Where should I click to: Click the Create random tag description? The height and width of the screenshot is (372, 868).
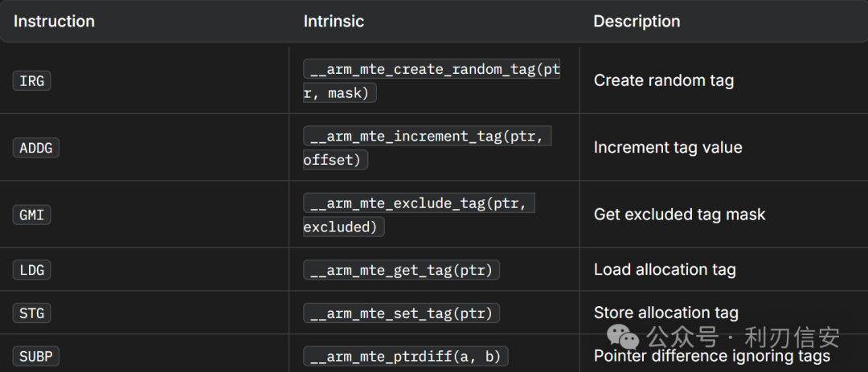pos(664,81)
